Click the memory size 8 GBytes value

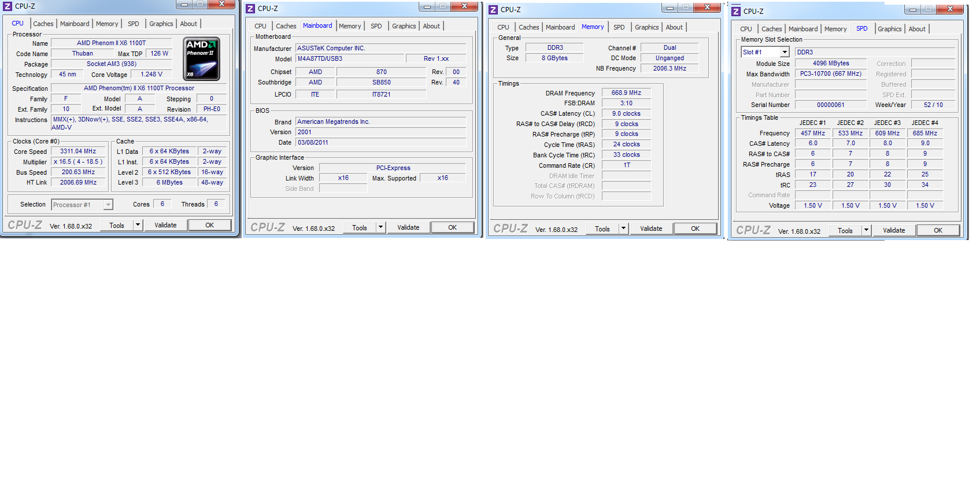[x=555, y=58]
